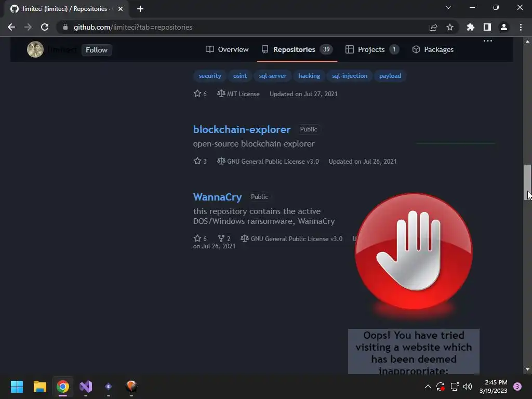Click the WannaCry star count

tap(200, 238)
